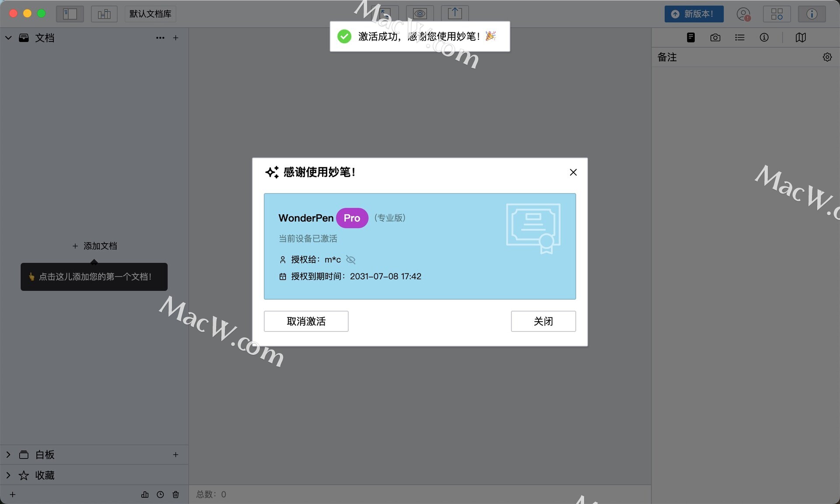
Task: Open the map icon in right panel
Action: click(801, 38)
